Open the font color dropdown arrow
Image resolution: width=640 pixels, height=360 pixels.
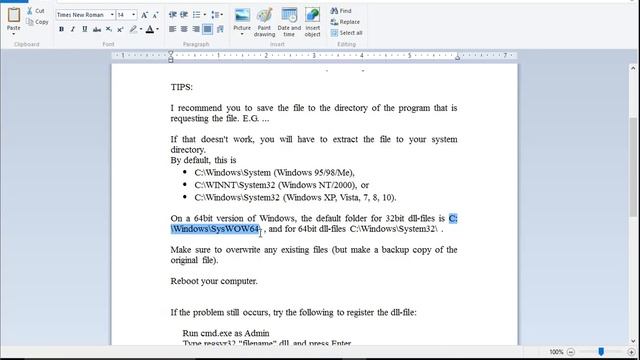158,29
